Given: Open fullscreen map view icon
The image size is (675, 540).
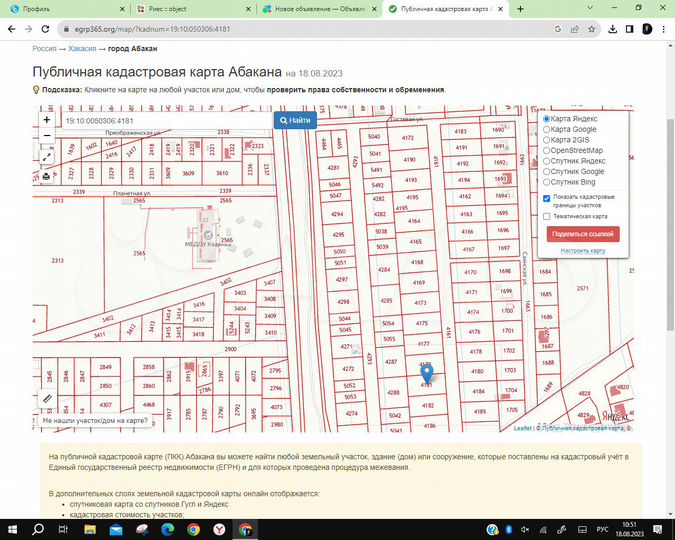Looking at the screenshot, I should coord(47,157).
